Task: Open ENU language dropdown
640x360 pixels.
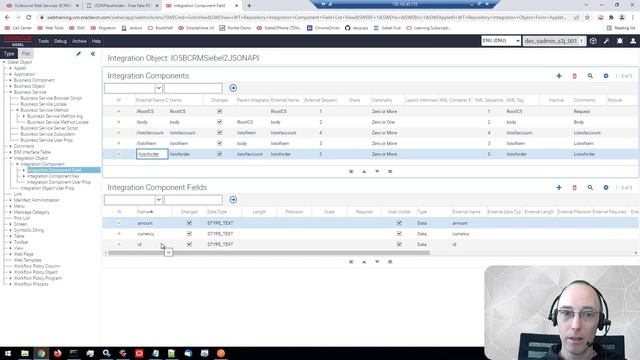Action: (x=501, y=41)
